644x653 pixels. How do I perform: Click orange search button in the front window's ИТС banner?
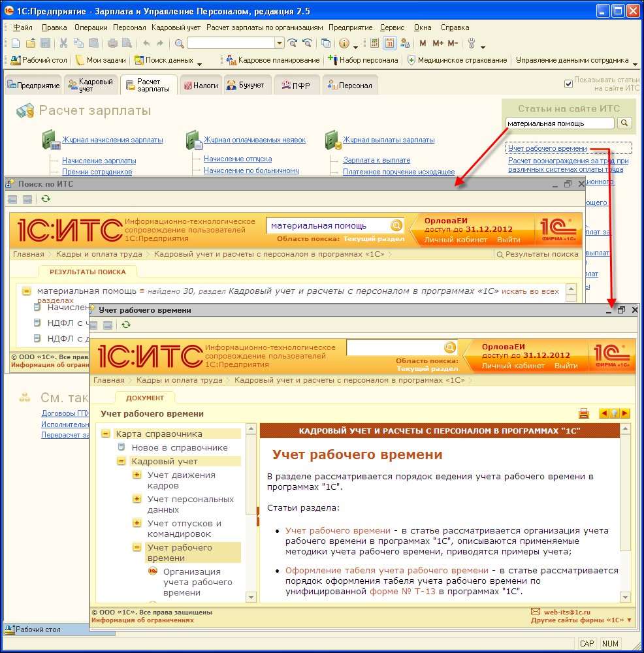(450, 347)
